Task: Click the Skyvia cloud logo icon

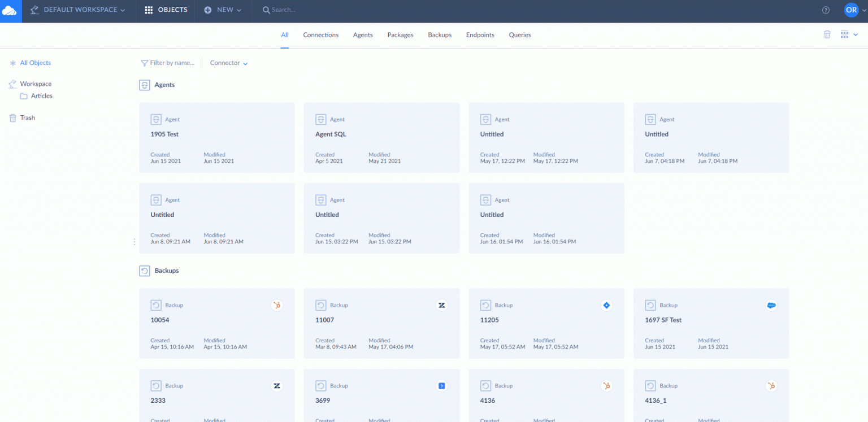Action: coord(10,11)
